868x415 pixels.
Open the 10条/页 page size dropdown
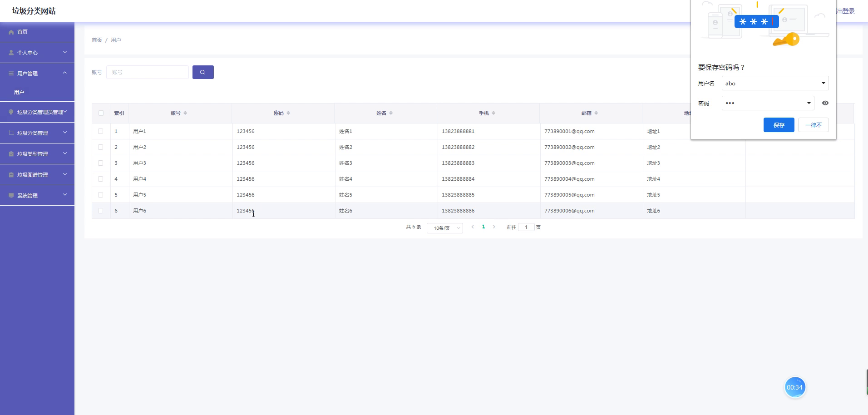[445, 228]
